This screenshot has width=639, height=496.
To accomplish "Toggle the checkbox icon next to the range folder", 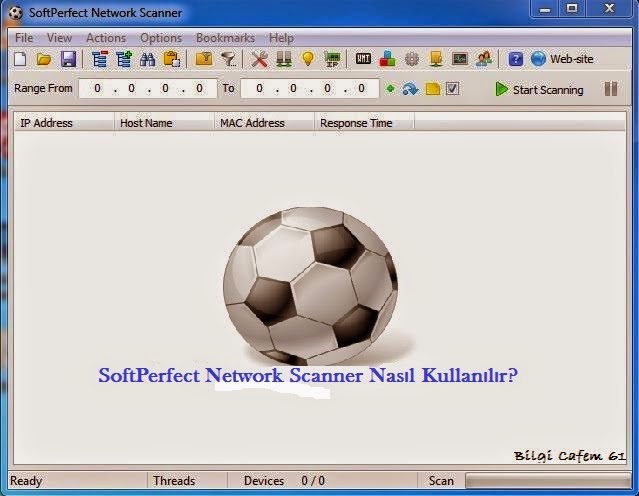I will coord(452,88).
